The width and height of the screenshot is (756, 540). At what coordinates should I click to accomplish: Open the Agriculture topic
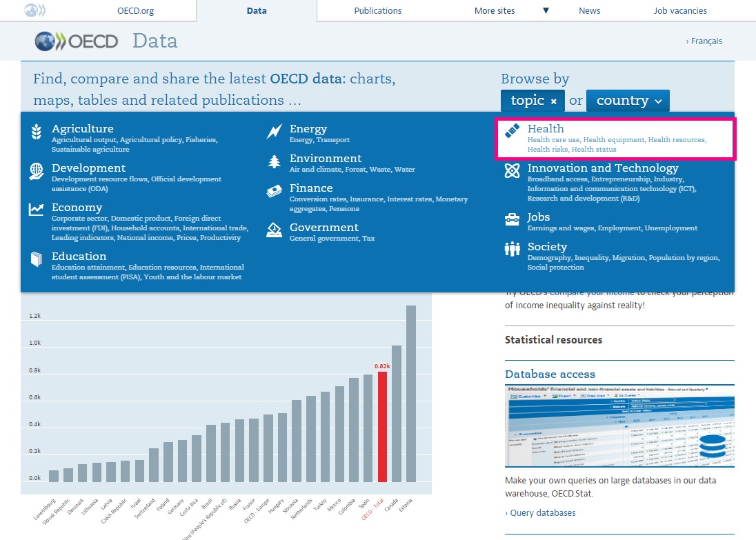[x=83, y=129]
